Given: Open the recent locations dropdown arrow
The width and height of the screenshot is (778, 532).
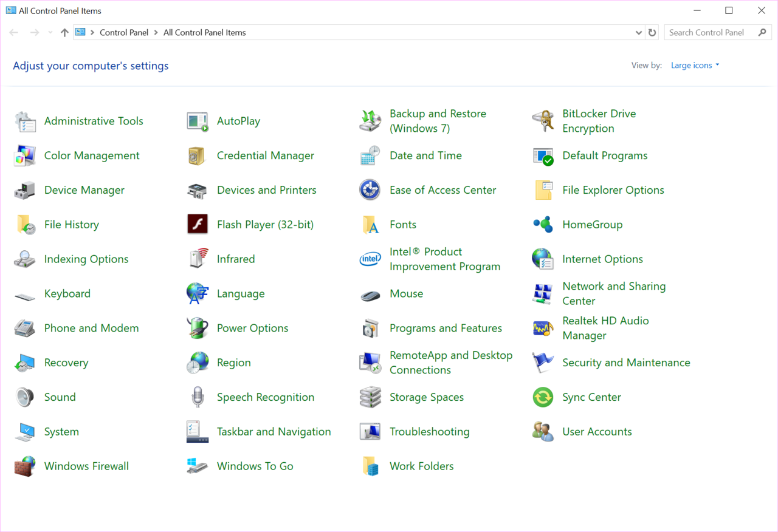Looking at the screenshot, I should tap(50, 33).
